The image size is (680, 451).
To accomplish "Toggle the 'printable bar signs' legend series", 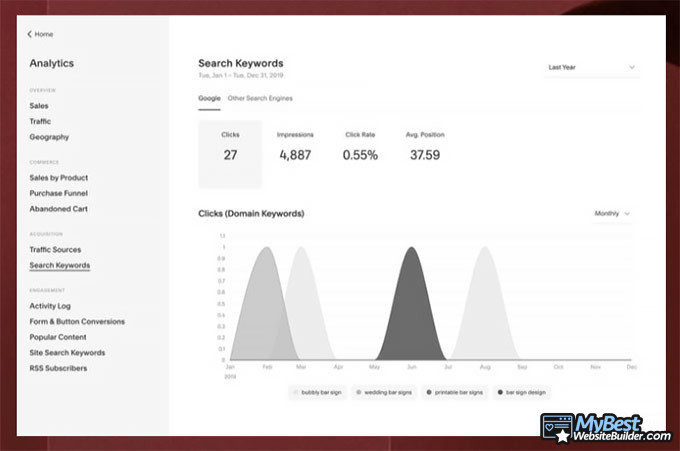I will pyautogui.click(x=454, y=393).
